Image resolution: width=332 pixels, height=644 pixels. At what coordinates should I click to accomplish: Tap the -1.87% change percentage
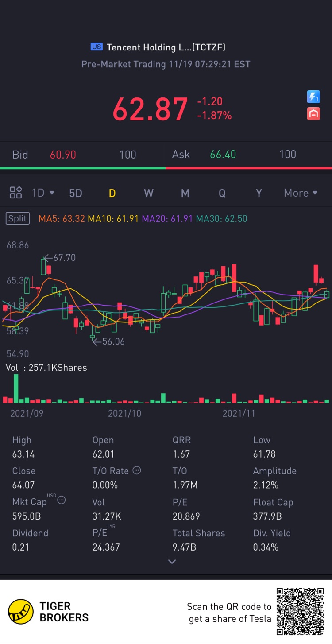click(x=214, y=116)
